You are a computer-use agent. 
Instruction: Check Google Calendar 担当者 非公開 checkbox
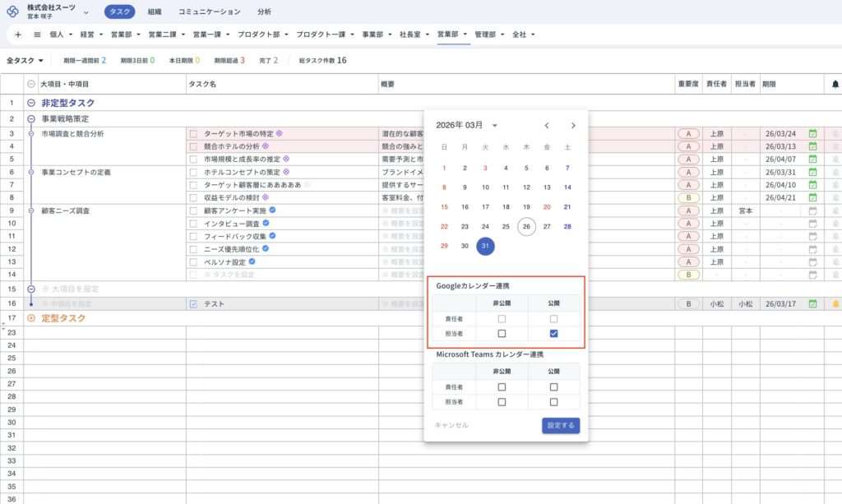tap(502, 333)
